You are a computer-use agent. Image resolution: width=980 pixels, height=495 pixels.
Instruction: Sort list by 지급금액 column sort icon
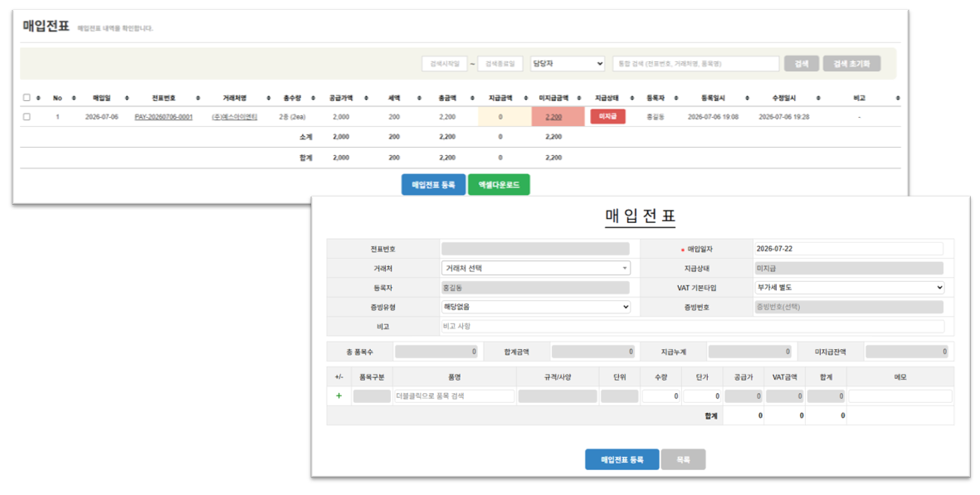[526, 98]
